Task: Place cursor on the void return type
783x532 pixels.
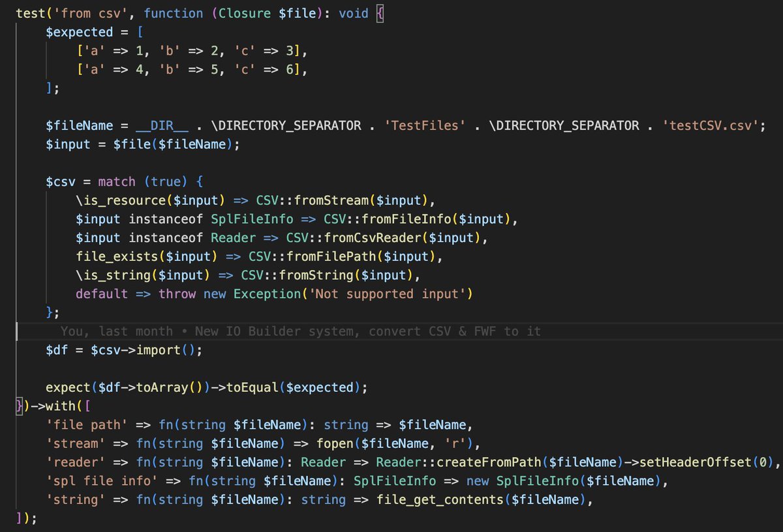Action: 354,13
